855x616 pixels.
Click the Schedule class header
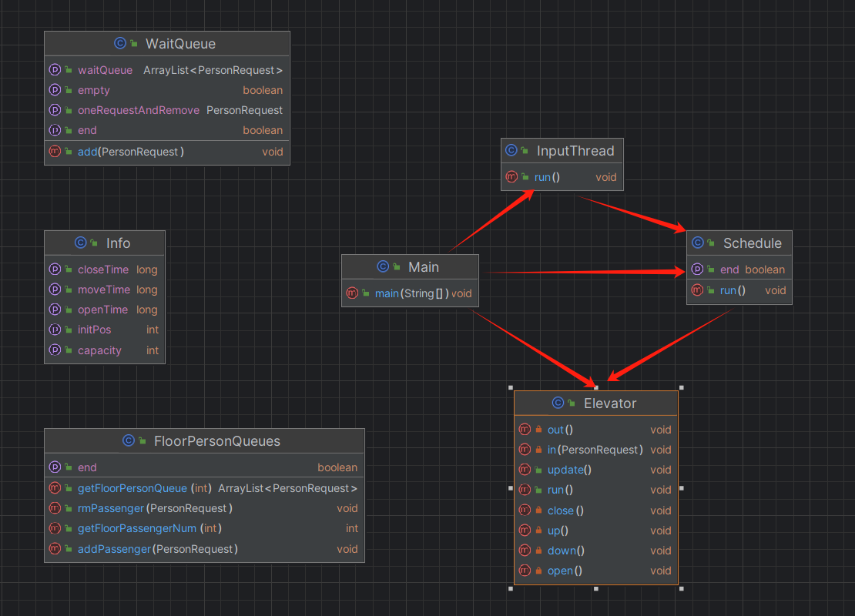click(x=739, y=243)
